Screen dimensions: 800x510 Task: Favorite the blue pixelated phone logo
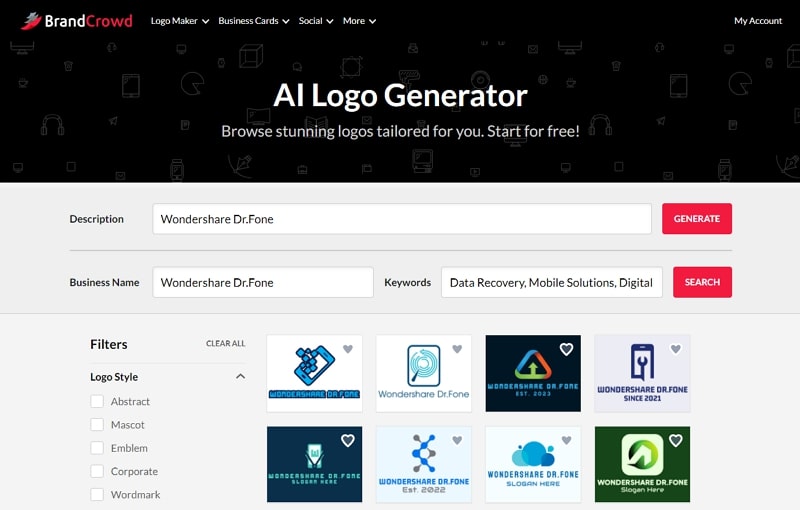(348, 349)
